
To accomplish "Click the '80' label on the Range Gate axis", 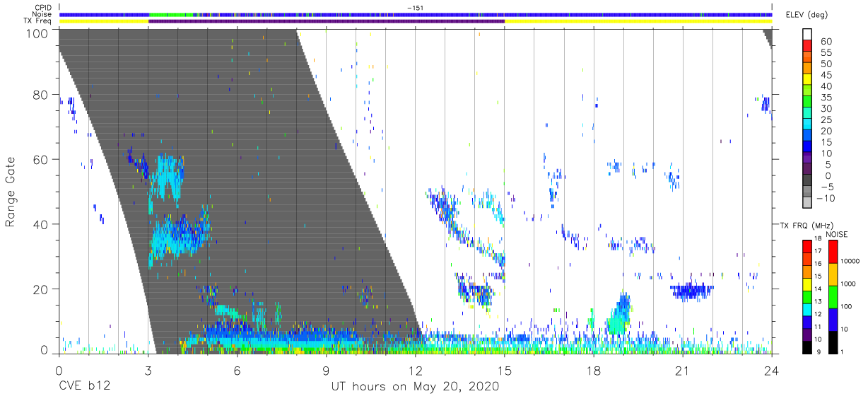I will [x=41, y=95].
